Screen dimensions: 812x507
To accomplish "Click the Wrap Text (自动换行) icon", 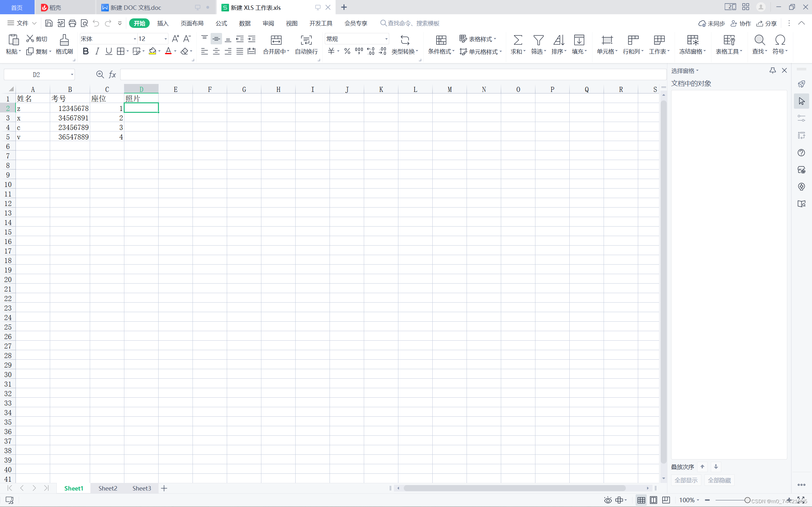I will pyautogui.click(x=306, y=41).
